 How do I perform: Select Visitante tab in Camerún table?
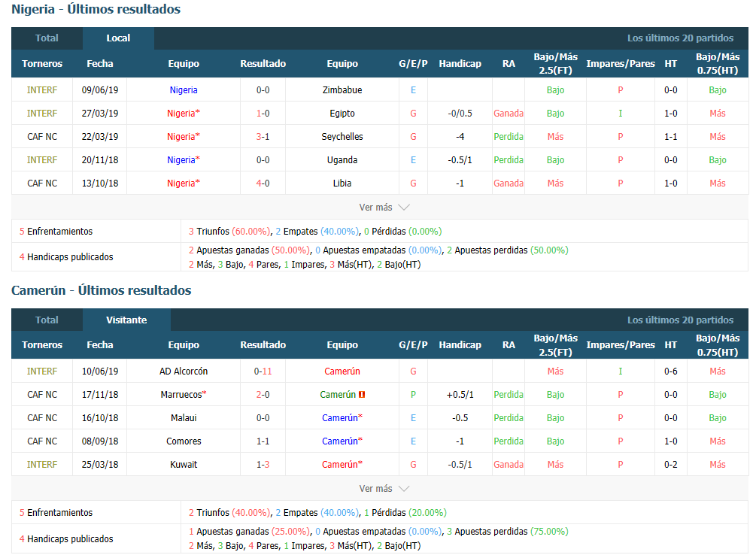(126, 320)
